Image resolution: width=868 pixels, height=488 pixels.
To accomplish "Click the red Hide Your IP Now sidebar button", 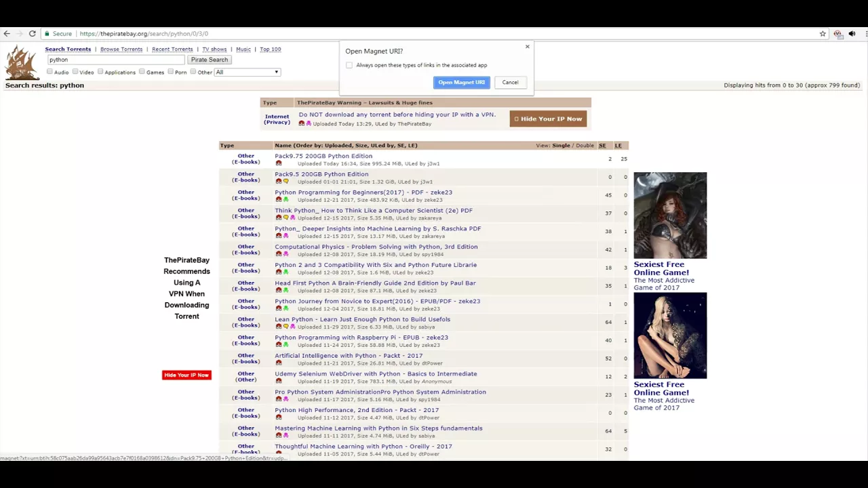I will coord(186,375).
